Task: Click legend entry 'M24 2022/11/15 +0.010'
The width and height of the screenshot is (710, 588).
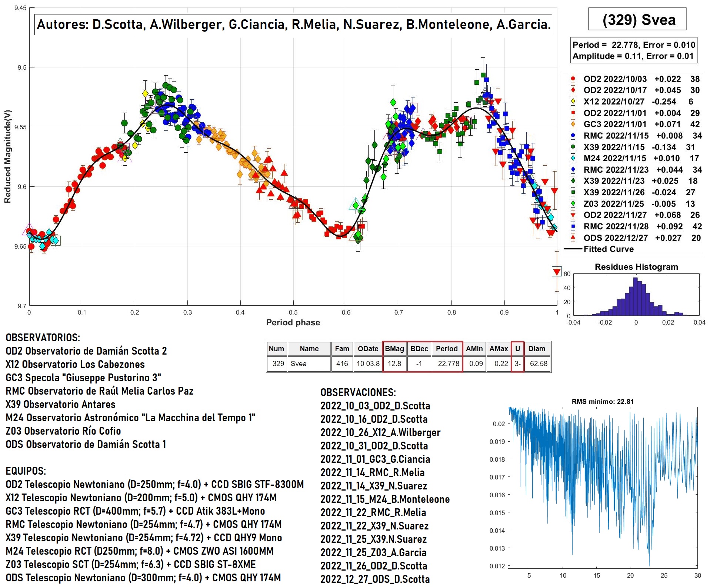Action: pos(634,158)
